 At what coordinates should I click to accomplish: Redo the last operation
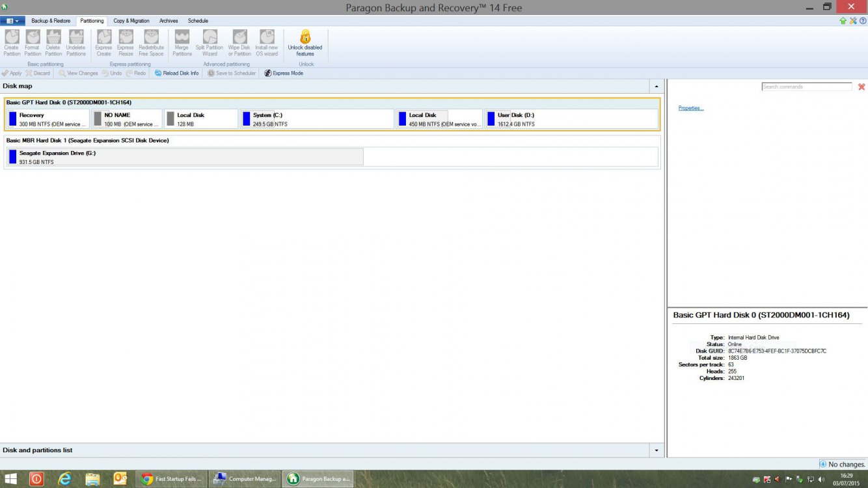pyautogui.click(x=135, y=74)
